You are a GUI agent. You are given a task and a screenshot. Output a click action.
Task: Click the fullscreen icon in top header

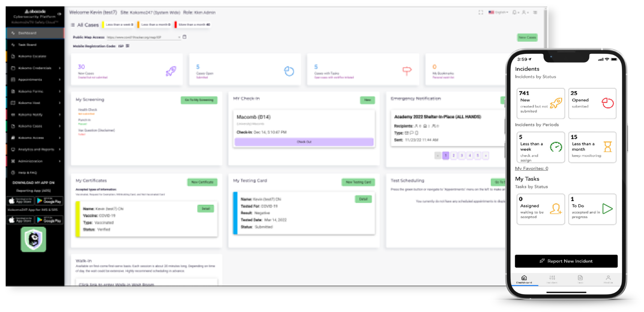coord(481,12)
